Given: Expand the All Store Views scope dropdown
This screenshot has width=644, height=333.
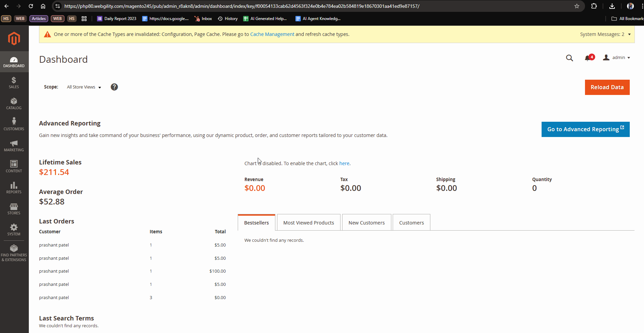Looking at the screenshot, I should [84, 87].
